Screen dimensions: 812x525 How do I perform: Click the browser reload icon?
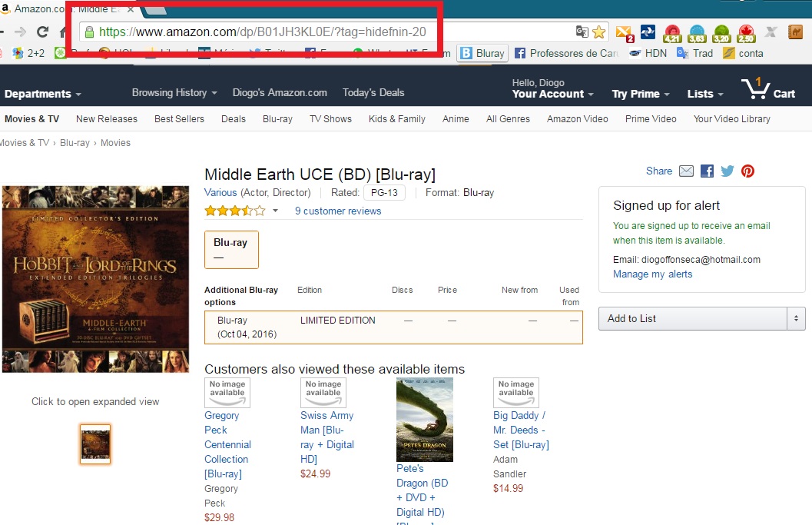point(42,32)
